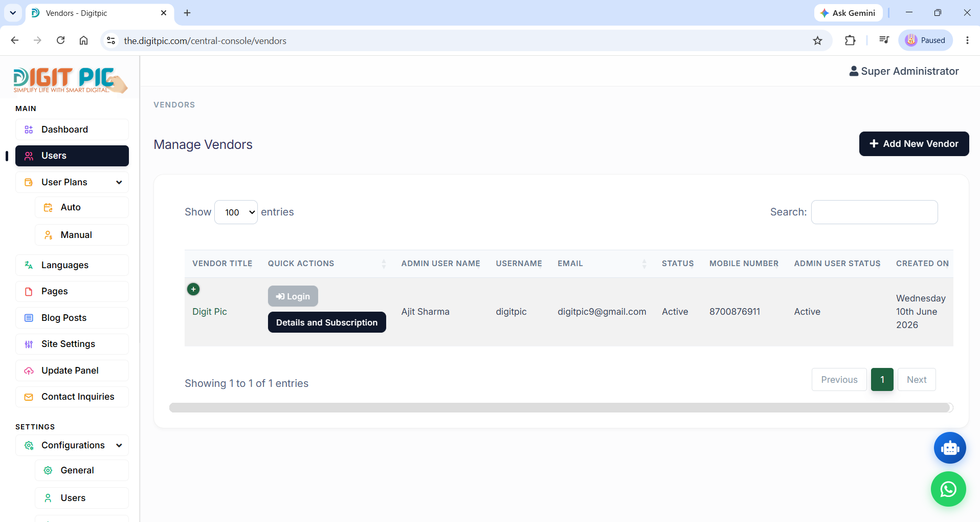Click the Users people icon in MAIN menu
This screenshot has height=522, width=980.
[x=29, y=156]
